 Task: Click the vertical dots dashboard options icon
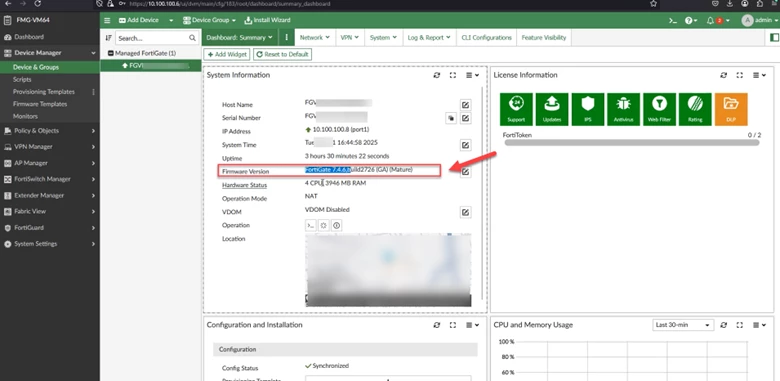(x=286, y=37)
